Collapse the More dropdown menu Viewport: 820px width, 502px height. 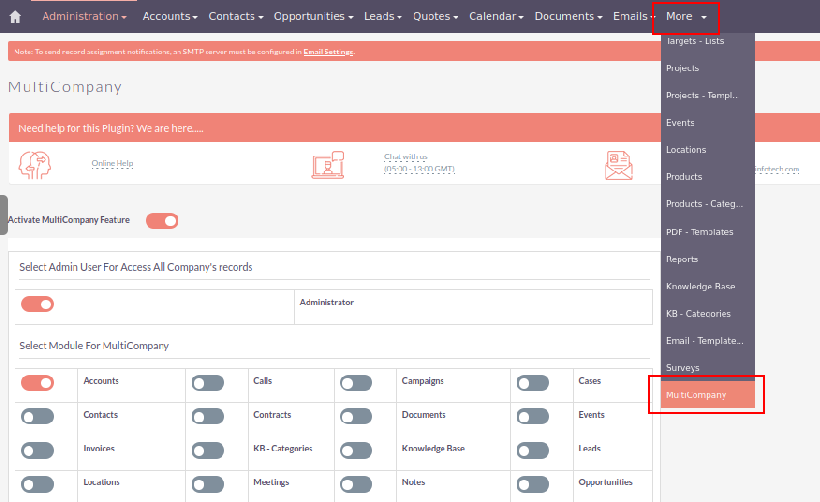[x=685, y=17]
